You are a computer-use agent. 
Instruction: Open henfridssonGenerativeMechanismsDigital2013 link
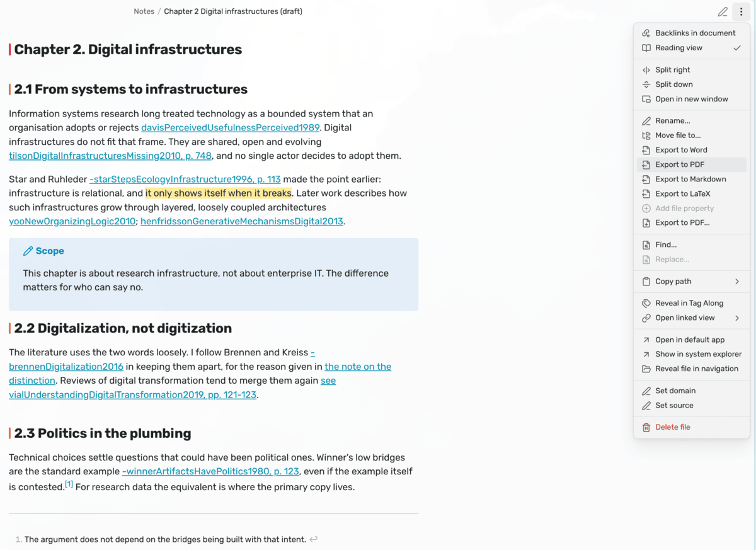[242, 221]
